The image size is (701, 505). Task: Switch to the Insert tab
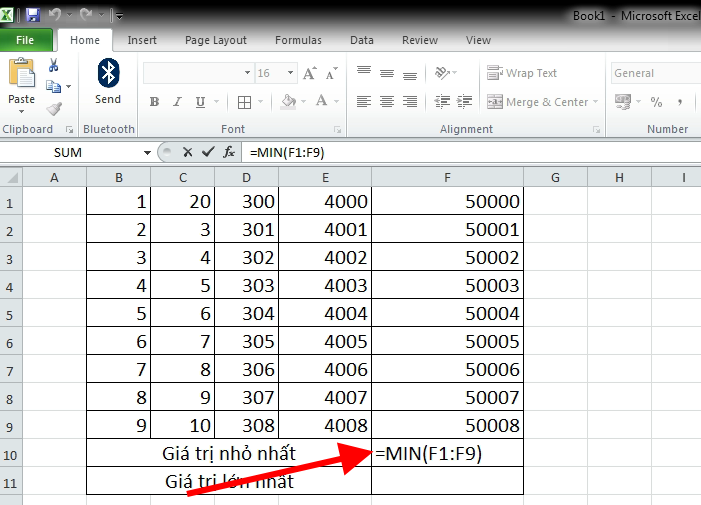click(x=142, y=40)
